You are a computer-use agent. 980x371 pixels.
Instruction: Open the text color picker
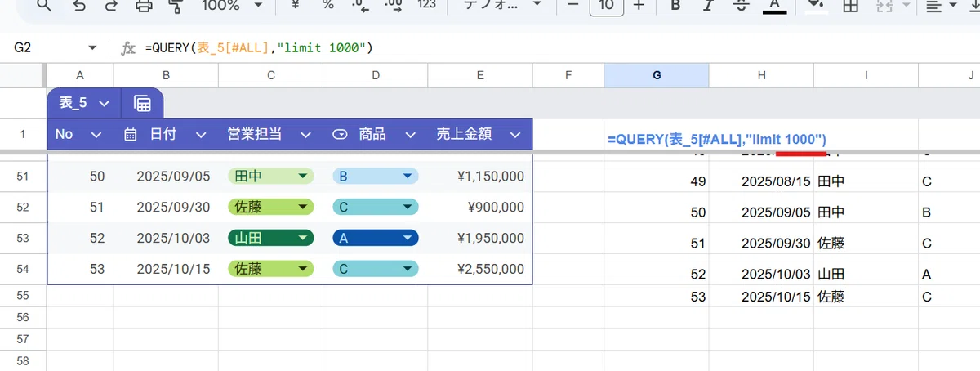pyautogui.click(x=774, y=6)
